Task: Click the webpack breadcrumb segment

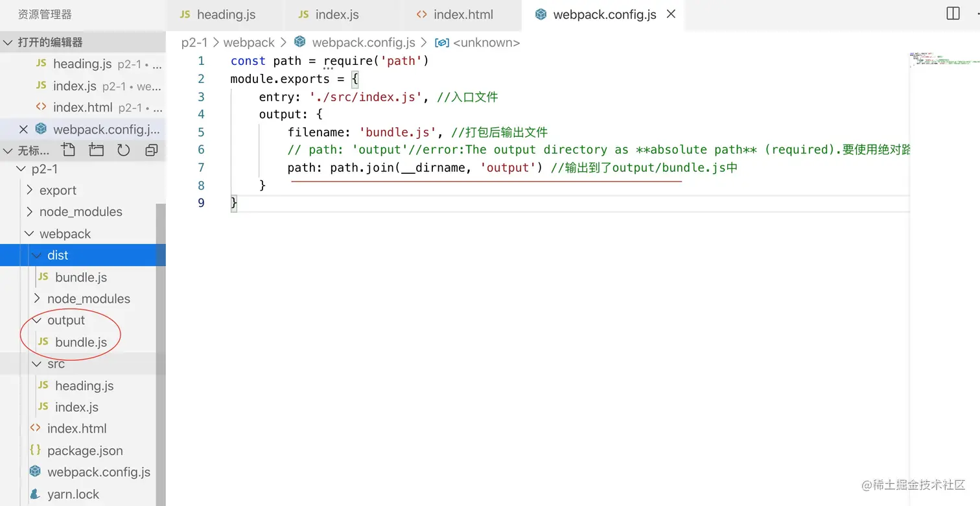Action: coord(249,42)
